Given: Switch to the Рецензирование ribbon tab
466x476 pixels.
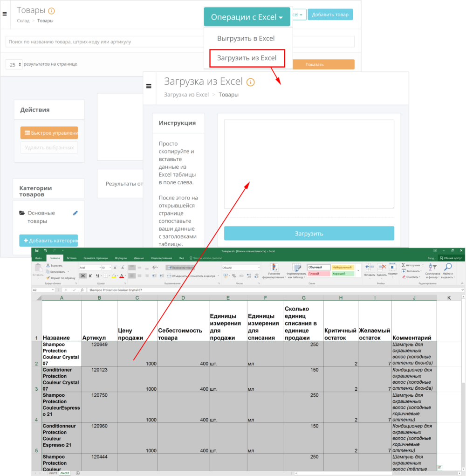Looking at the screenshot, I should click(x=161, y=258).
